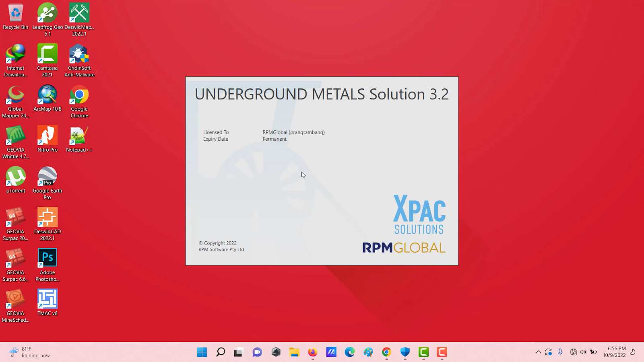Click UNDERGROUND METALS Solution 3.2 title
Viewport: 644px width, 362px height.
[322, 95]
